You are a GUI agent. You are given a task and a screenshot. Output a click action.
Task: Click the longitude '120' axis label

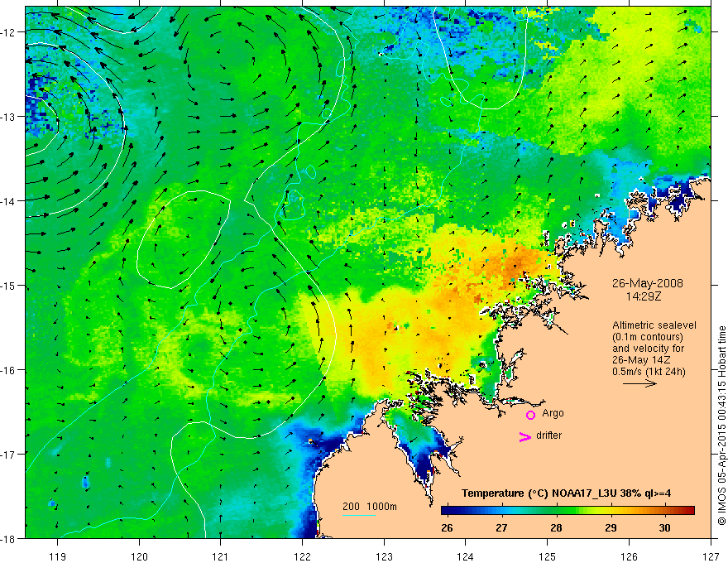(x=139, y=556)
